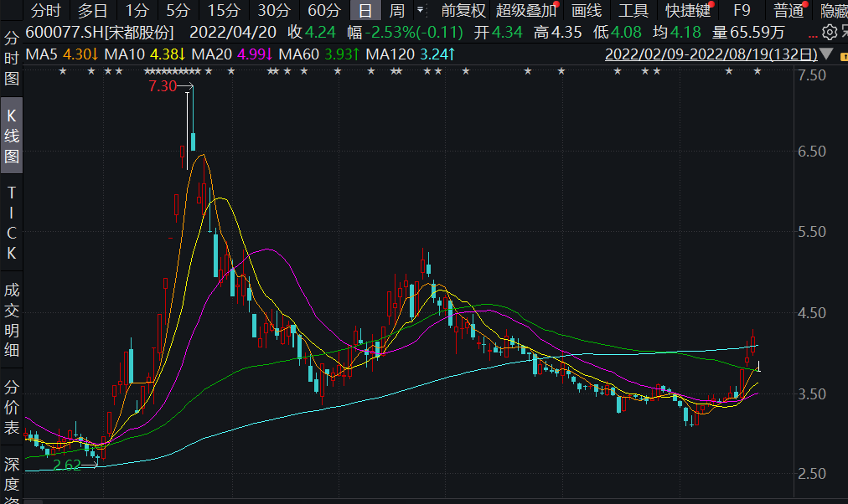848x504 pixels.
Task: Click the MA20 magenta indicator label
Action: (233, 54)
